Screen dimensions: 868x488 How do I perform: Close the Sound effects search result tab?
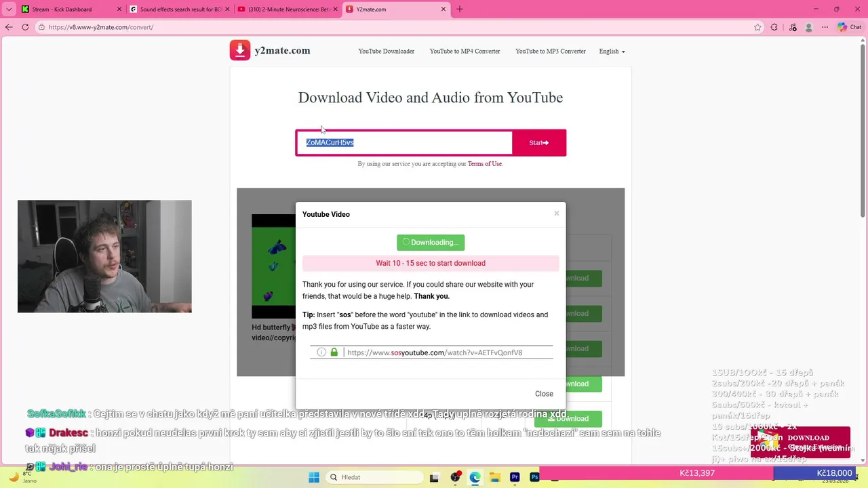(x=228, y=9)
